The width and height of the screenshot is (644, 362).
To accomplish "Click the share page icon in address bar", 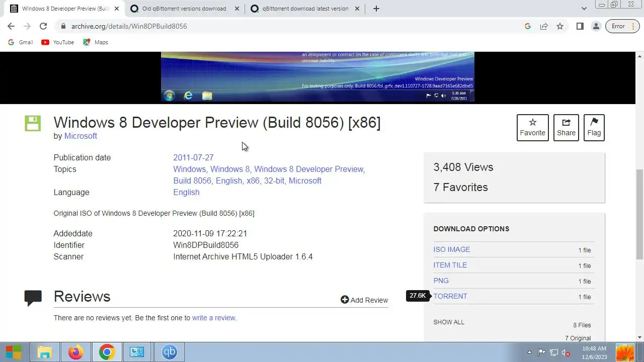I will coord(544,26).
